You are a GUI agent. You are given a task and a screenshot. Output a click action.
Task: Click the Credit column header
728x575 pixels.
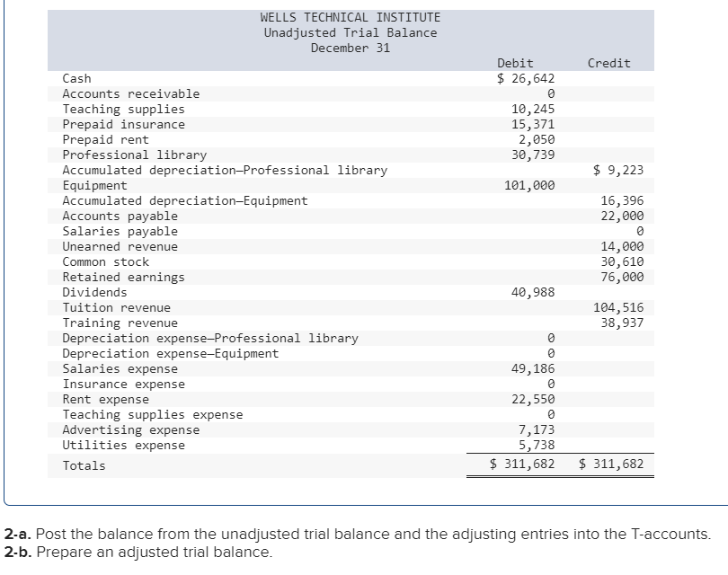[x=609, y=63]
